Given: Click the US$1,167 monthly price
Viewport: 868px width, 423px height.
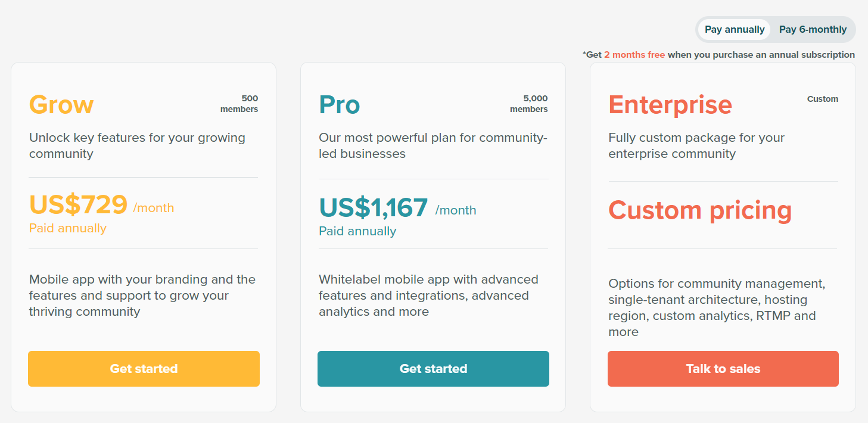Looking at the screenshot, I should (x=374, y=208).
